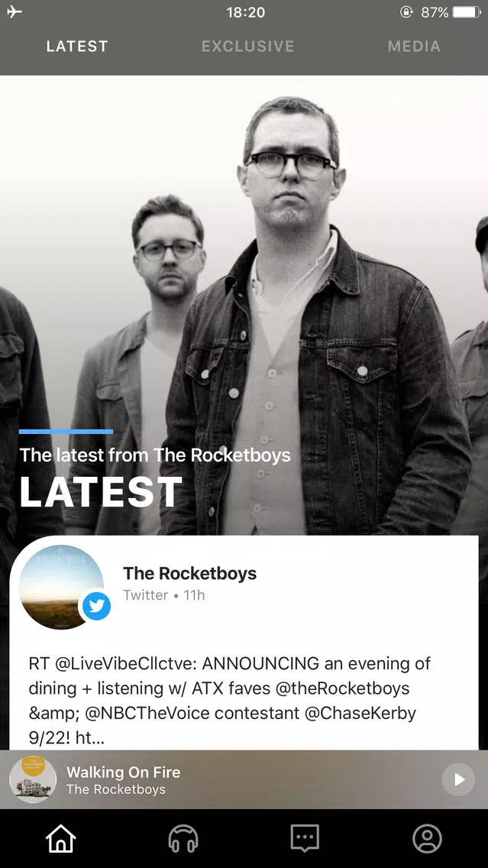This screenshot has height=868, width=488.
Task: Open Walking On Fire song title in mini player
Action: 124,772
